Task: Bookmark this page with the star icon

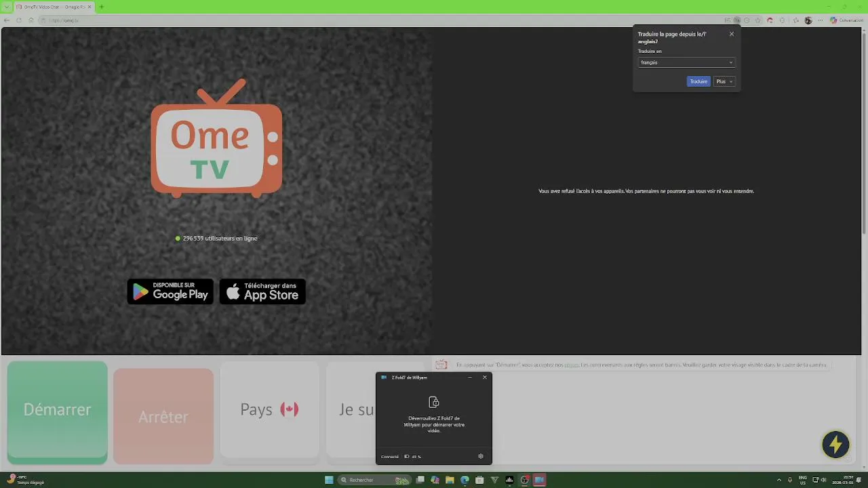Action: (757, 20)
